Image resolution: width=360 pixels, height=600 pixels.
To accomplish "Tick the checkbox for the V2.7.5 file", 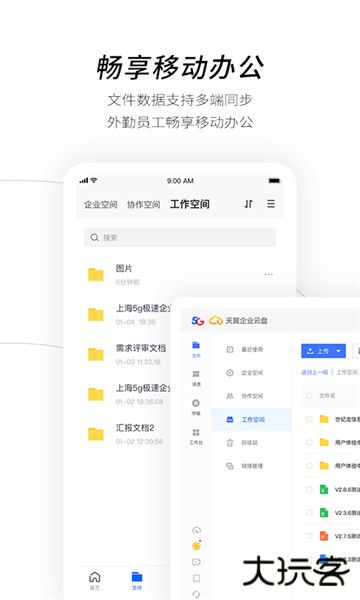I will [309, 536].
